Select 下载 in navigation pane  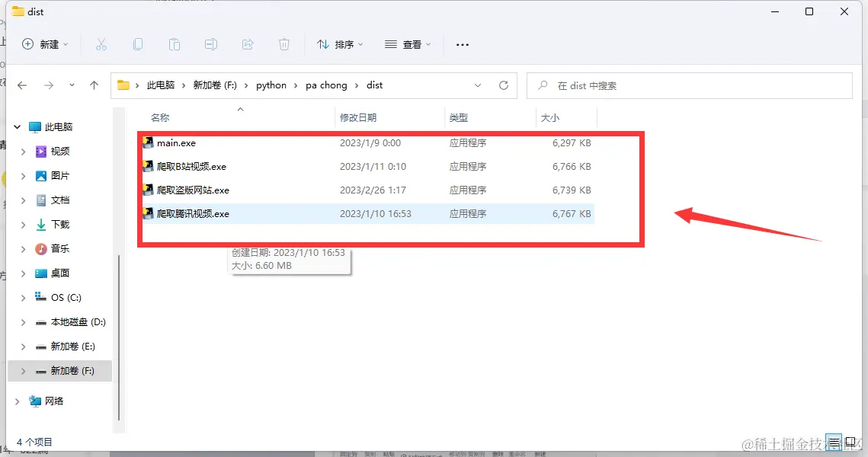59,224
